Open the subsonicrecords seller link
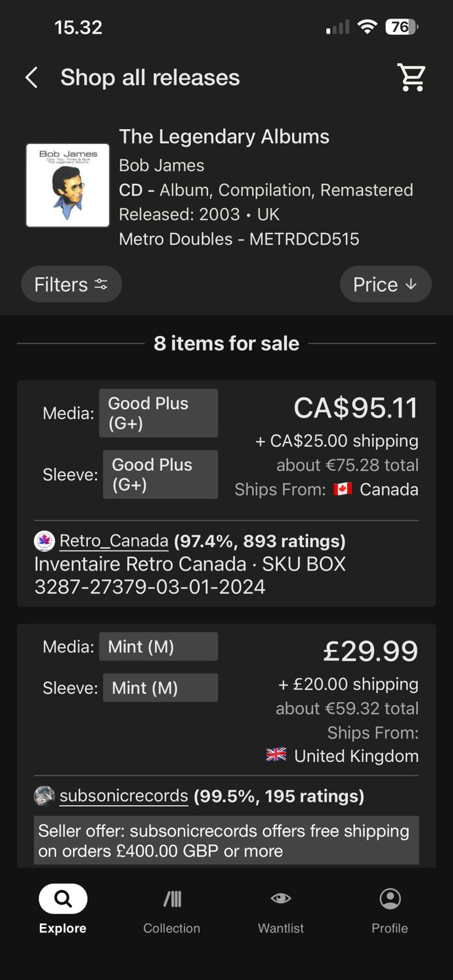 [124, 796]
